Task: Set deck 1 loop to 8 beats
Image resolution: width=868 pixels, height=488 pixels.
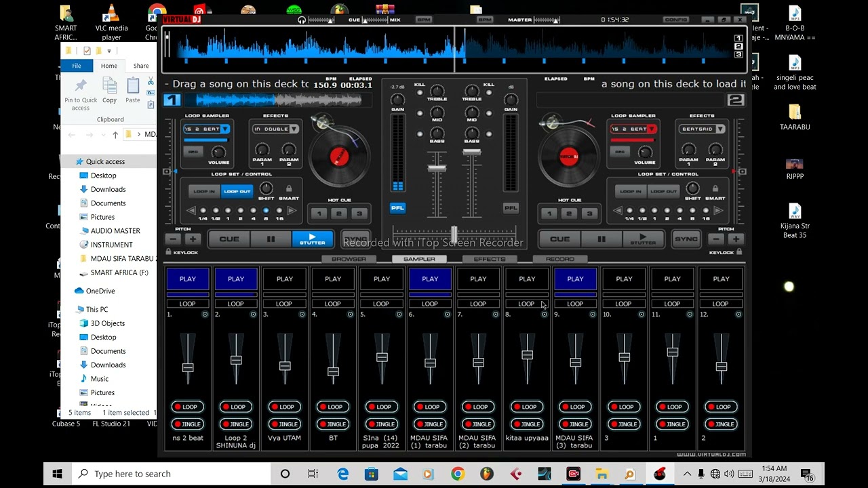Action: point(266,211)
